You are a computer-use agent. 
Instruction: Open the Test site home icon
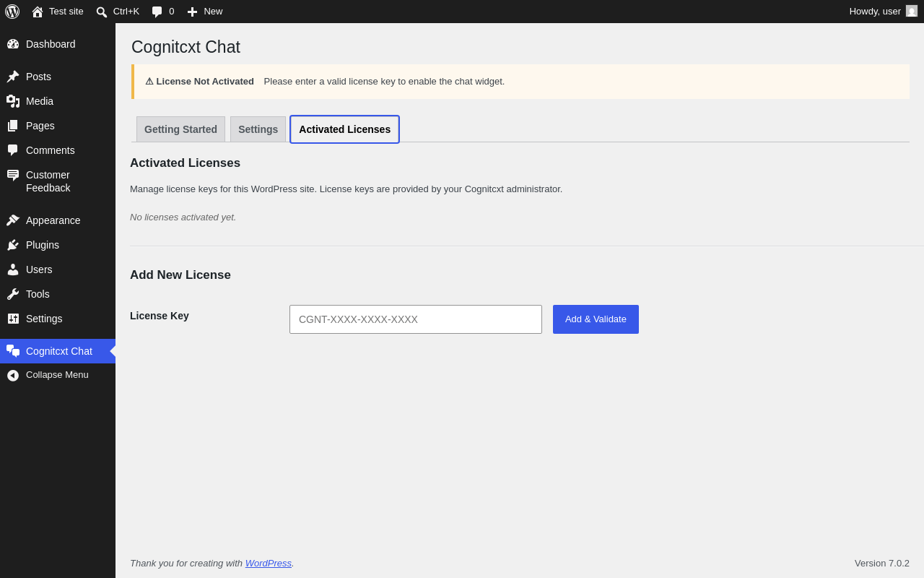pyautogui.click(x=38, y=12)
